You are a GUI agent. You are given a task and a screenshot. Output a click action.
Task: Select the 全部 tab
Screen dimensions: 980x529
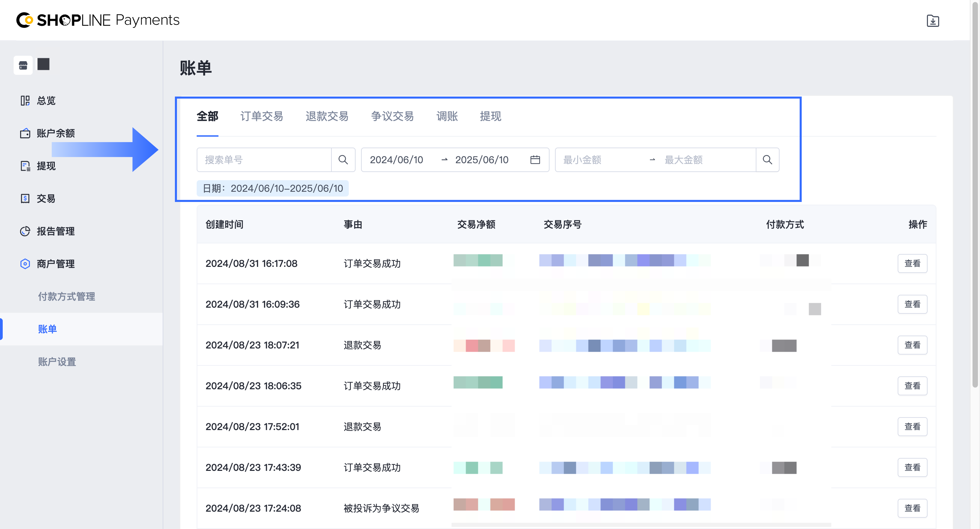click(x=207, y=116)
